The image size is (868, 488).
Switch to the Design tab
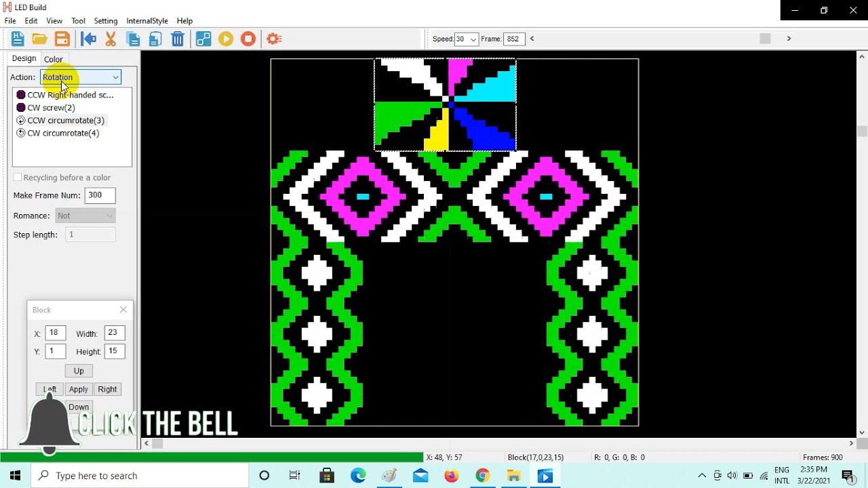click(24, 59)
